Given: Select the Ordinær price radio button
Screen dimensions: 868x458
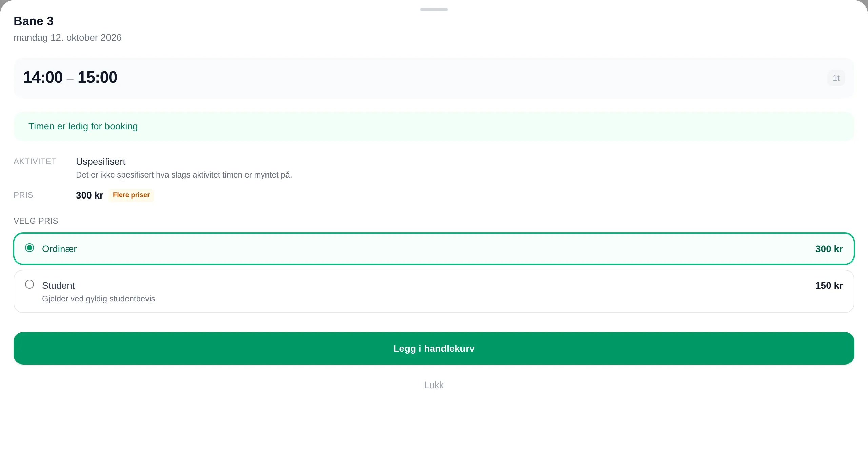Looking at the screenshot, I should (x=29, y=248).
